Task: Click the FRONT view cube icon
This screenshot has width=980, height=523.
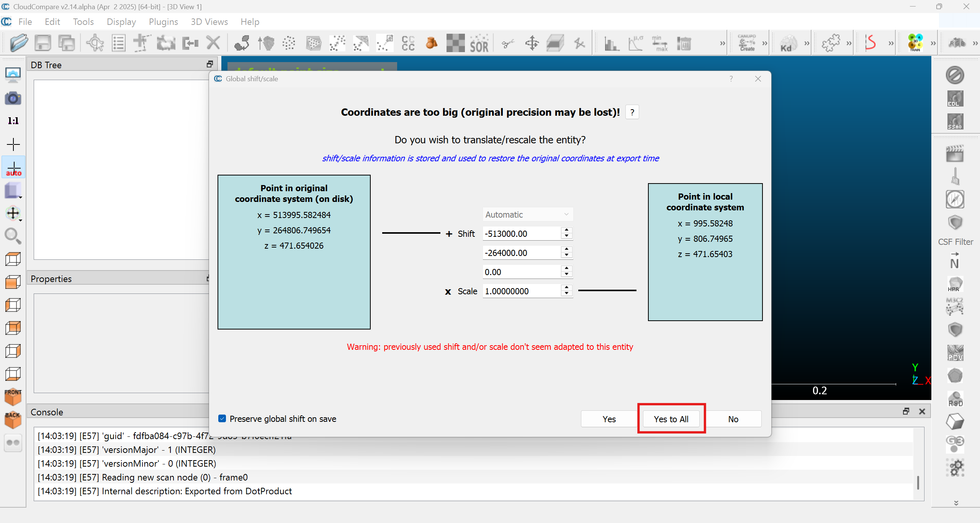Action: coord(13,397)
